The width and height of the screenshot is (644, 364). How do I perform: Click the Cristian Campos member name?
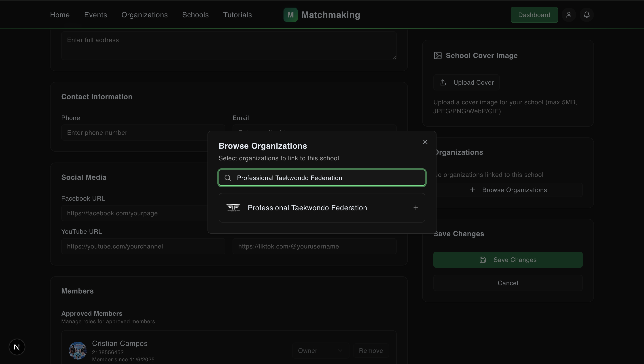(120, 343)
